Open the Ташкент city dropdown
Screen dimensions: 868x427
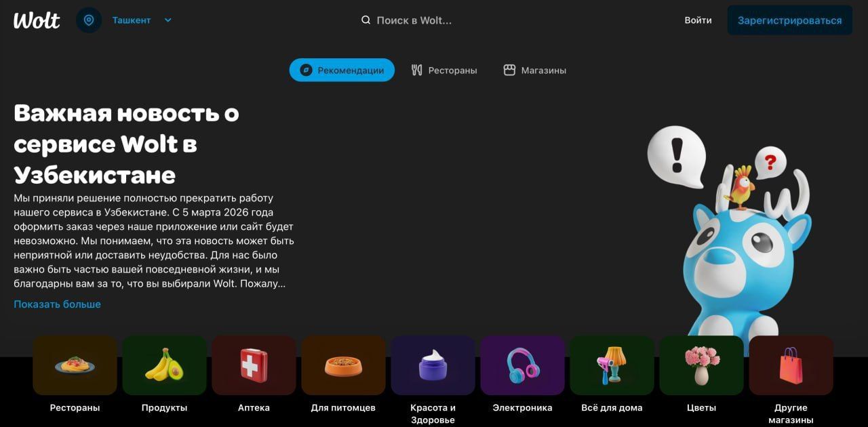[x=142, y=20]
